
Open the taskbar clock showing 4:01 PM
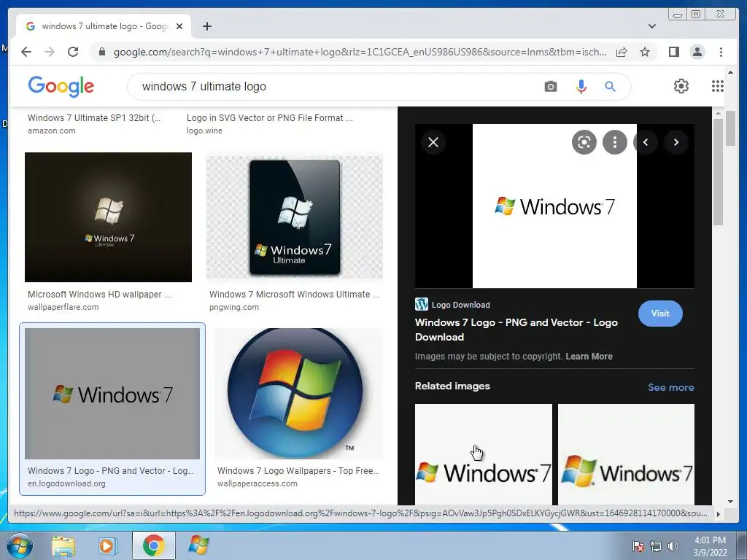point(710,546)
